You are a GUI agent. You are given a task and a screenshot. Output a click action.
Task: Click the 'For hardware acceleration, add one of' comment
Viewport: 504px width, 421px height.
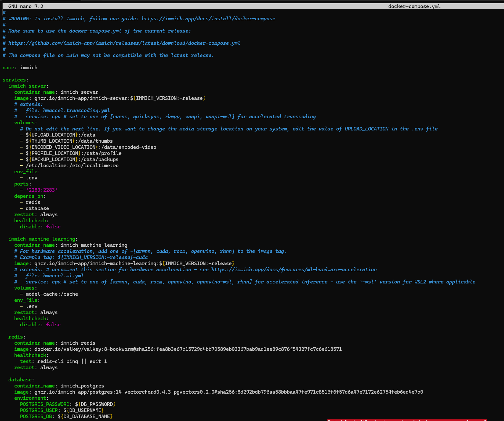pyautogui.click(x=150, y=251)
